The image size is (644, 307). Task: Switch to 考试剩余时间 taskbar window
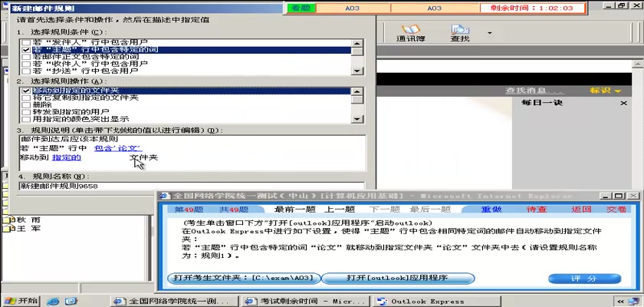[306, 302]
